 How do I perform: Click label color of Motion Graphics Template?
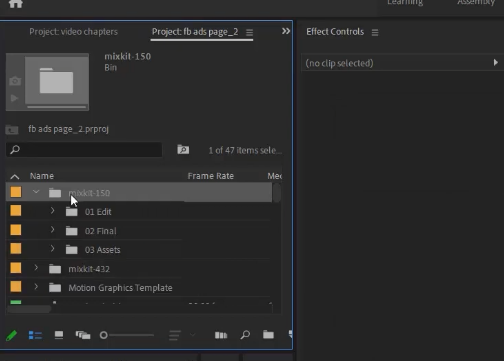click(x=16, y=286)
